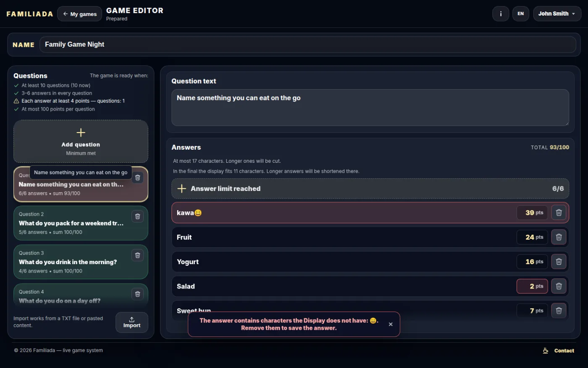Click 'At most 100 points per question' requirement
The image size is (588, 368).
coord(58,109)
